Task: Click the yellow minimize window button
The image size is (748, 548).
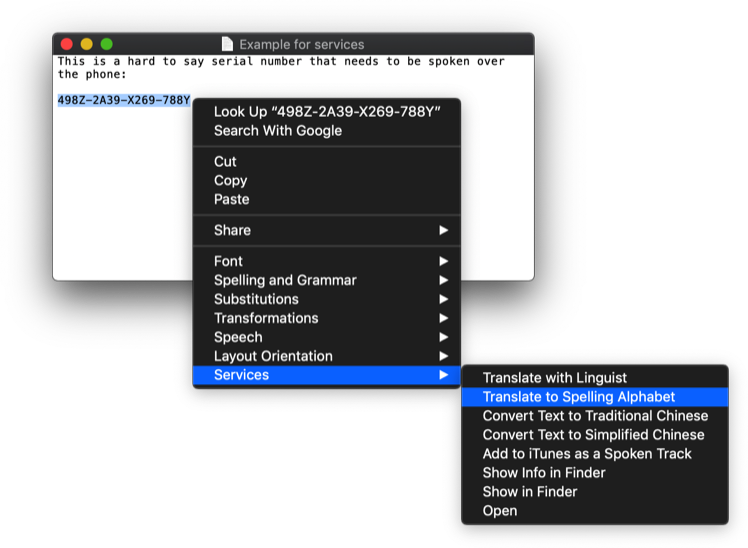Action: (87, 44)
